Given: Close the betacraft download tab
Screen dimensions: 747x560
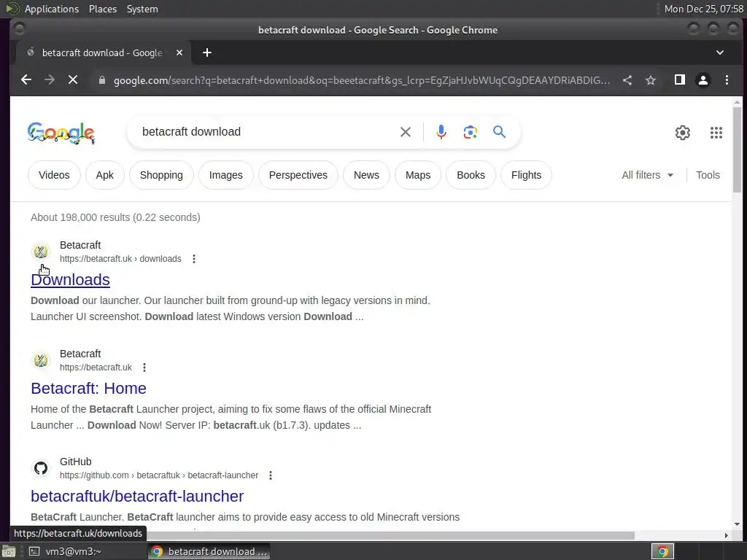Looking at the screenshot, I should (179, 52).
